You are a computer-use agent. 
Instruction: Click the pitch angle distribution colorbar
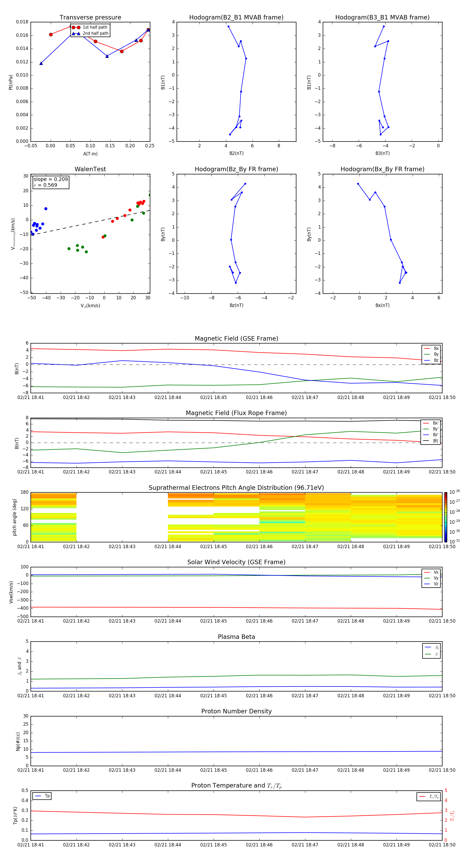tap(446, 517)
